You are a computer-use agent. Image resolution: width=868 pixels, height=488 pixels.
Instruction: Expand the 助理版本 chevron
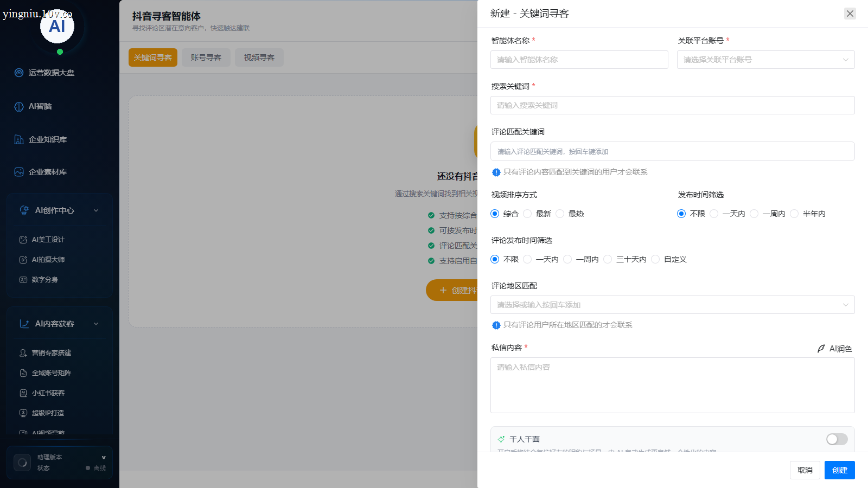[x=104, y=458]
